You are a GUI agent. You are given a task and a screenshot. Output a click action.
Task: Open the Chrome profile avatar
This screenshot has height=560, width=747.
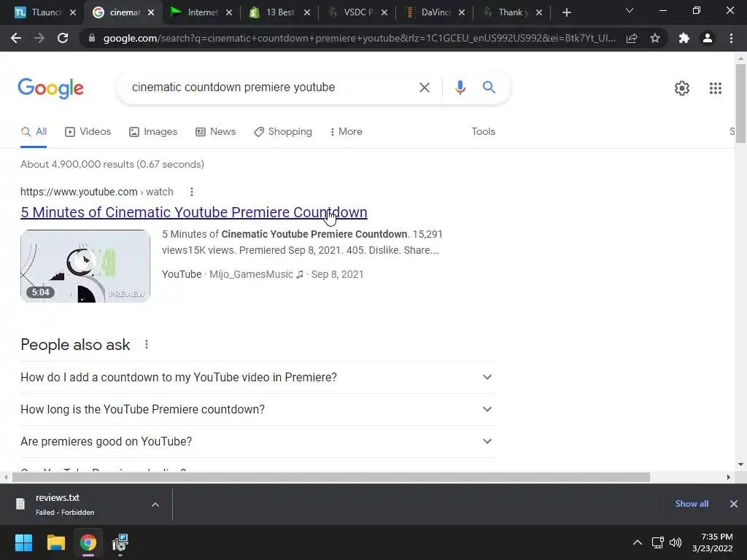click(708, 38)
